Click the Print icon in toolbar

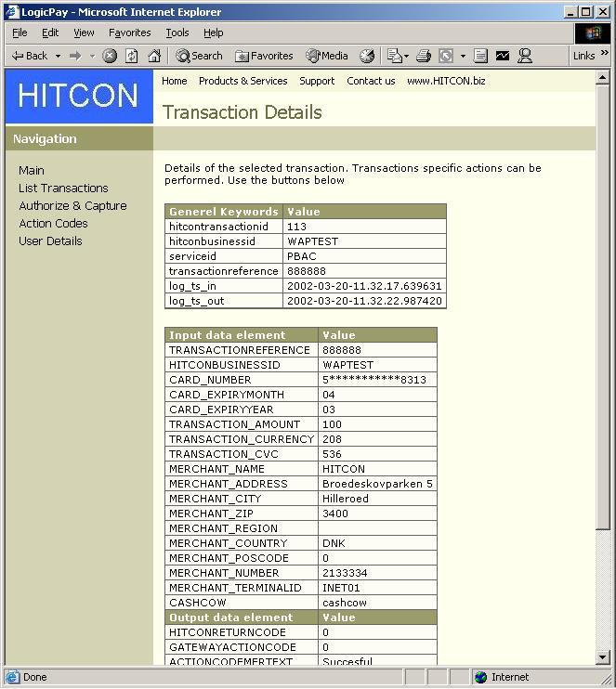click(424, 56)
